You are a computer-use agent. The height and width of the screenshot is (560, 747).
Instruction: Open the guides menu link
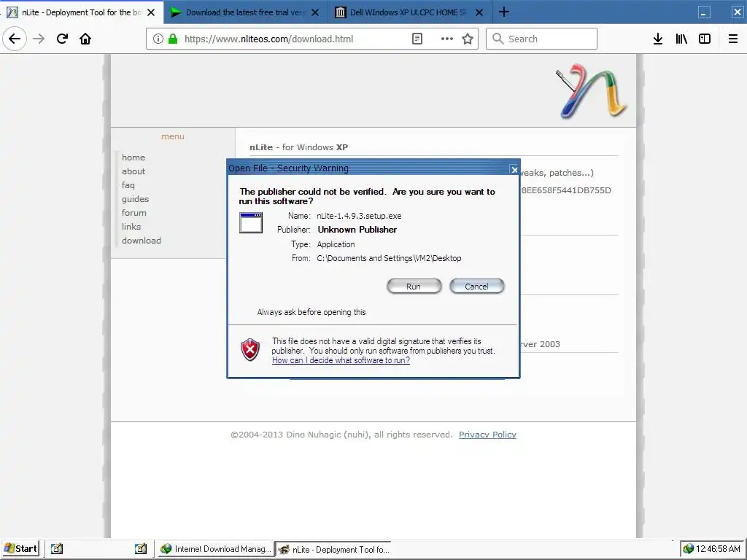(135, 199)
